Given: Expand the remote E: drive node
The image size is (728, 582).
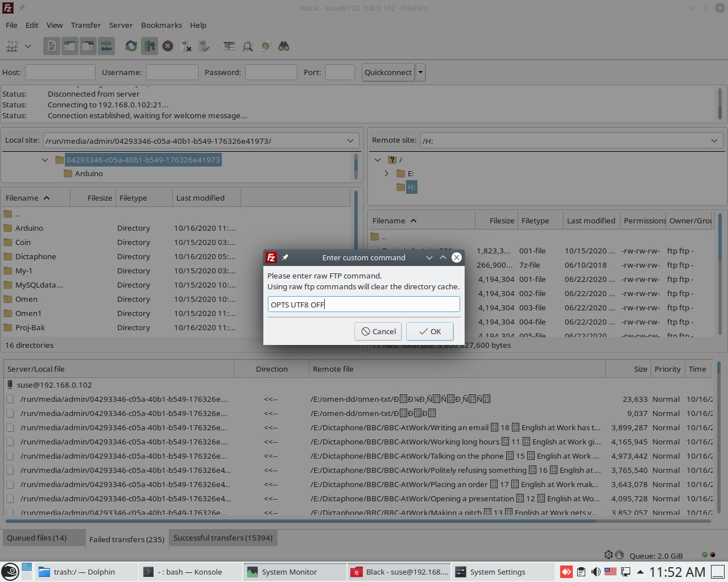Looking at the screenshot, I should pyautogui.click(x=387, y=173).
